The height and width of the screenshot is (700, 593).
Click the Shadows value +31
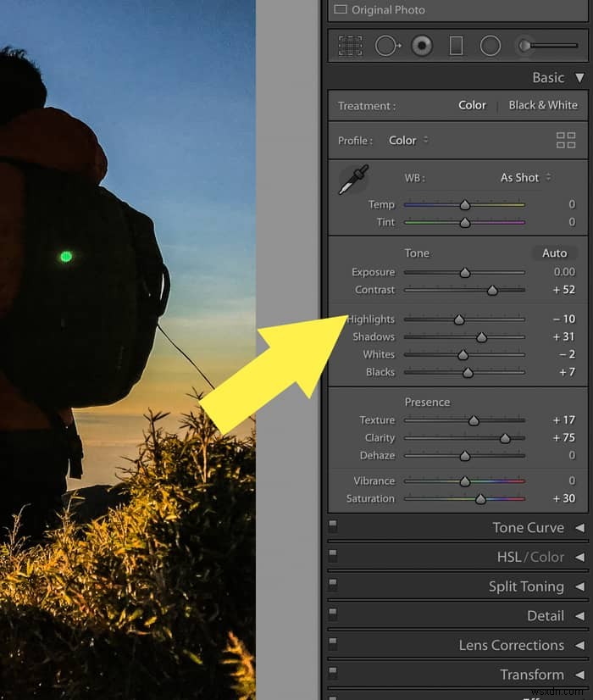(x=564, y=336)
